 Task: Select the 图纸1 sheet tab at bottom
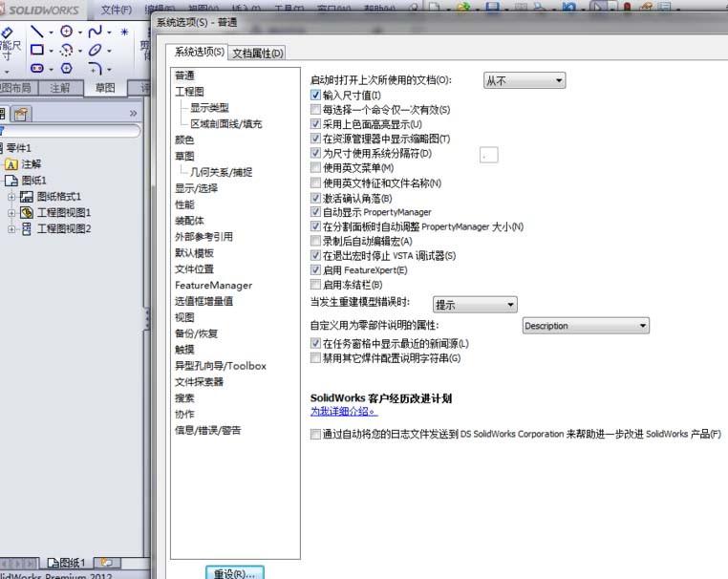pyautogui.click(x=66, y=563)
